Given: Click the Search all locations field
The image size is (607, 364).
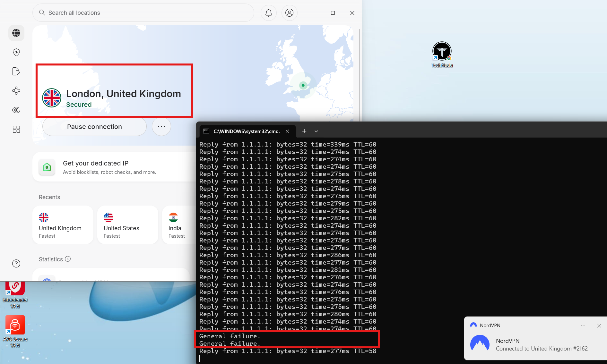Looking at the screenshot, I should click(x=143, y=13).
